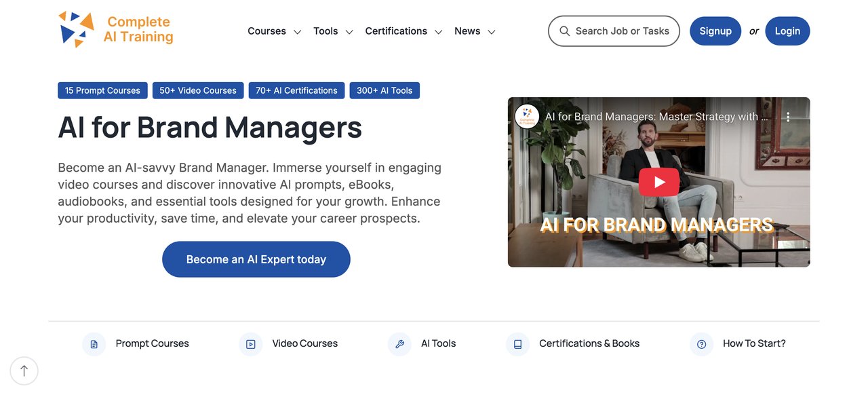The width and height of the screenshot is (868, 395).
Task: Click the Video Courses play icon
Action: pyautogui.click(x=250, y=344)
